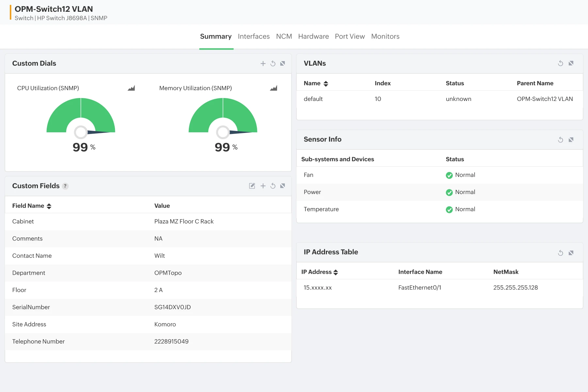The height and width of the screenshot is (392, 588).
Task: Refresh the Custom Fields widget
Action: (273, 186)
